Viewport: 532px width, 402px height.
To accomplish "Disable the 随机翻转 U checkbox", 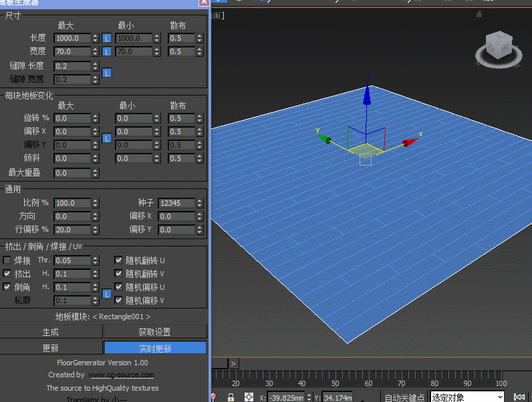I will tap(118, 260).
